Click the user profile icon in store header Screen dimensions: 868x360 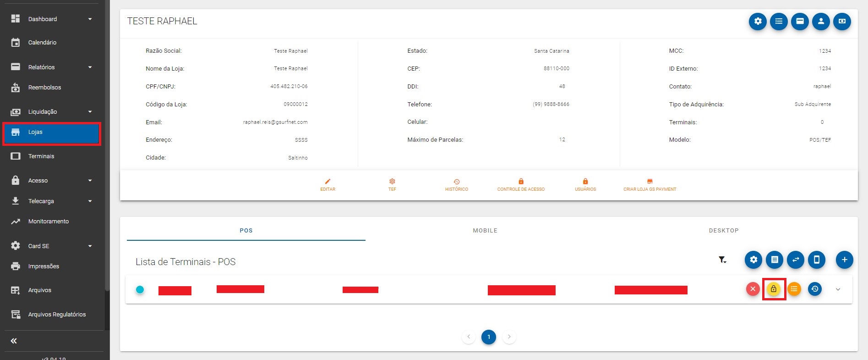click(821, 21)
